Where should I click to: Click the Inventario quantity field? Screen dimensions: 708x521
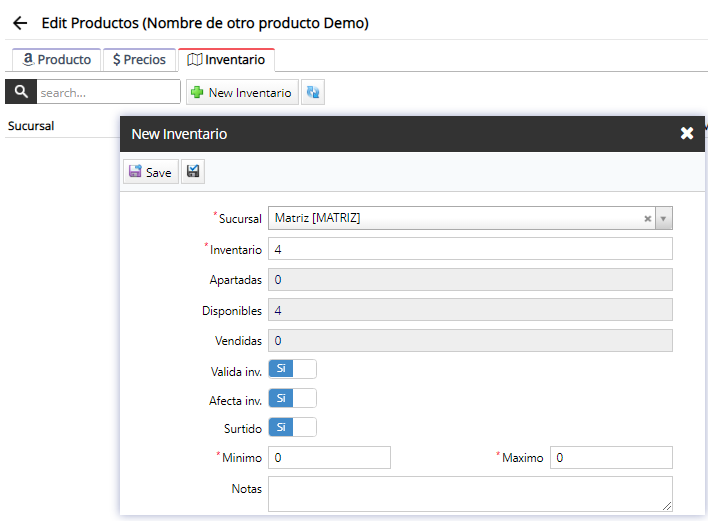pyautogui.click(x=470, y=249)
